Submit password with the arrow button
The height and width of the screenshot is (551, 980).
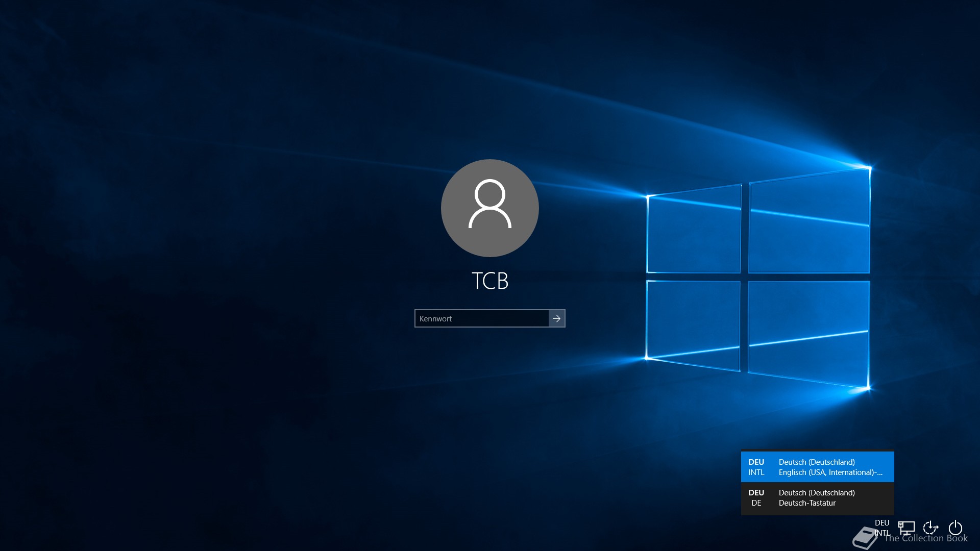(557, 318)
